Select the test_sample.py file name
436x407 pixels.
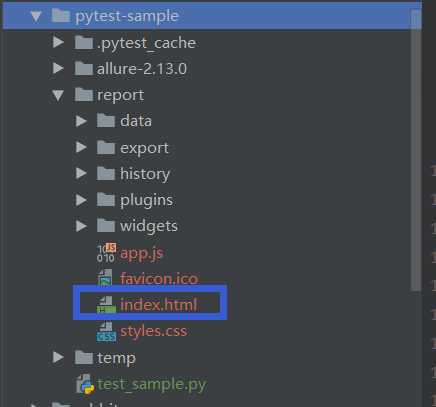pyautogui.click(x=152, y=384)
